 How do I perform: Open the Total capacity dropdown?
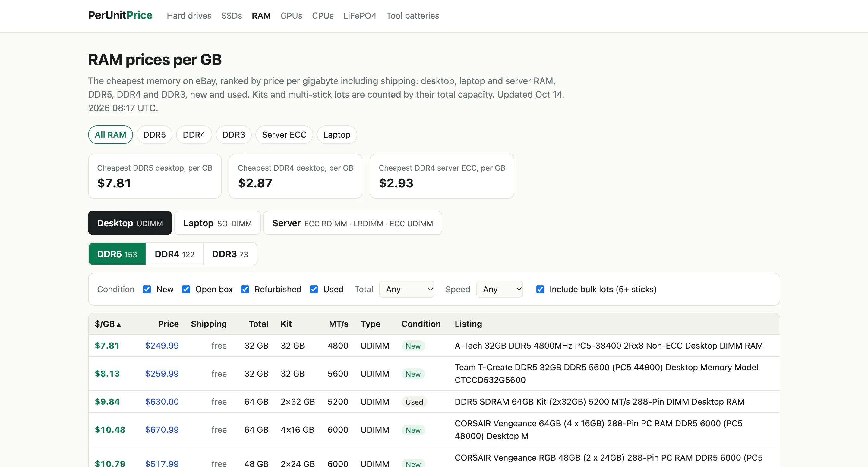point(407,289)
